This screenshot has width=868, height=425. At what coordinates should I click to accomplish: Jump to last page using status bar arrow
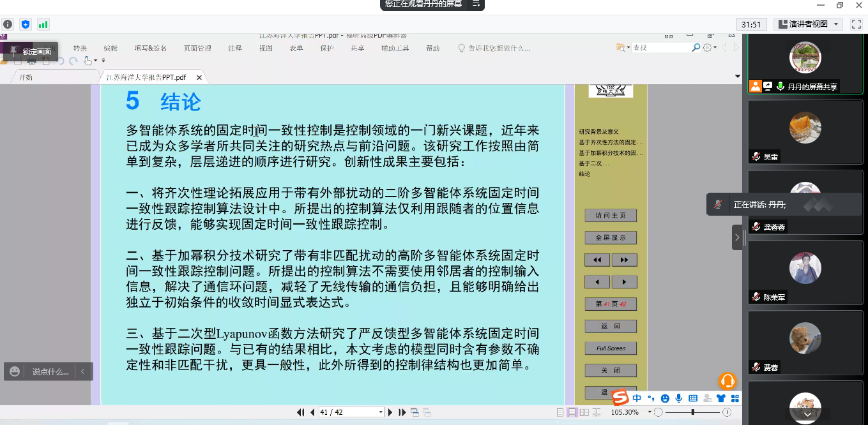tap(402, 412)
